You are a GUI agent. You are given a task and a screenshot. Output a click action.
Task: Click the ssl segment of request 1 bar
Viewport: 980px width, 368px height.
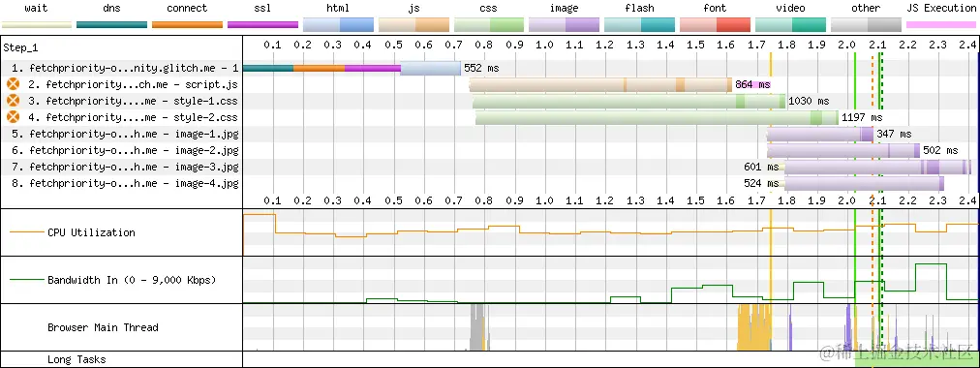click(x=373, y=68)
